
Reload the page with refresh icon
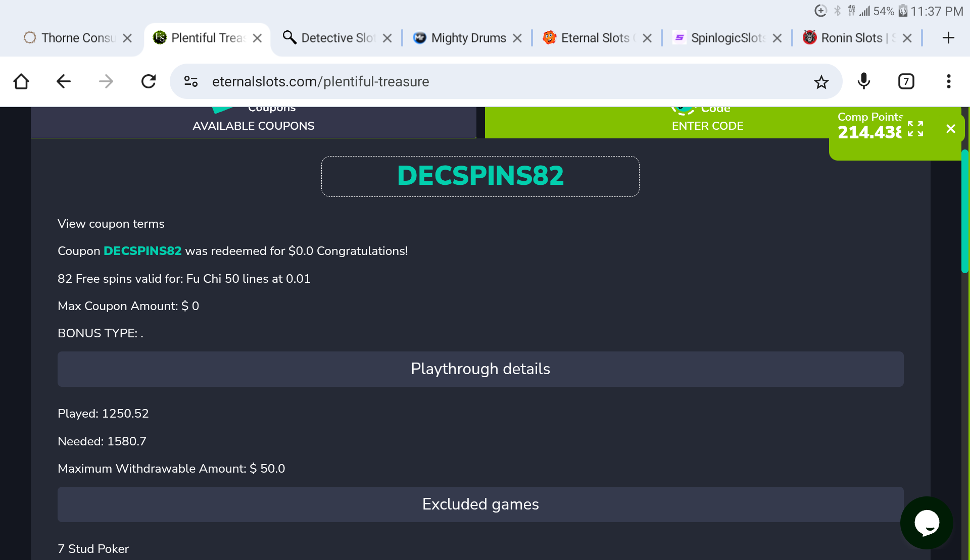tap(149, 81)
